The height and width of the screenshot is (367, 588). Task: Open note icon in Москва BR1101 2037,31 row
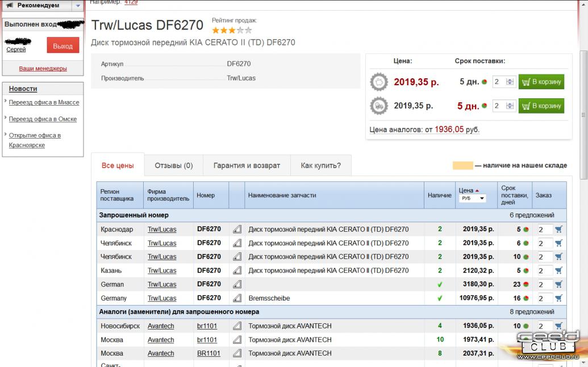click(x=237, y=353)
